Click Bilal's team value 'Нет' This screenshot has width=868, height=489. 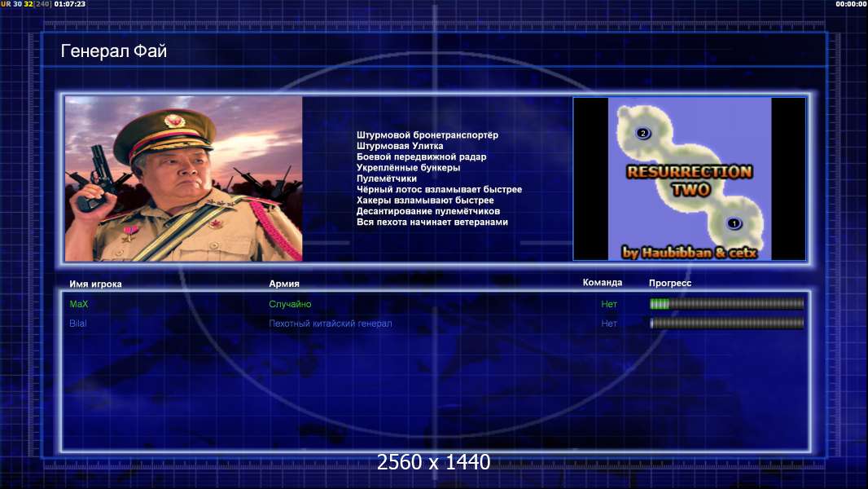[609, 324]
